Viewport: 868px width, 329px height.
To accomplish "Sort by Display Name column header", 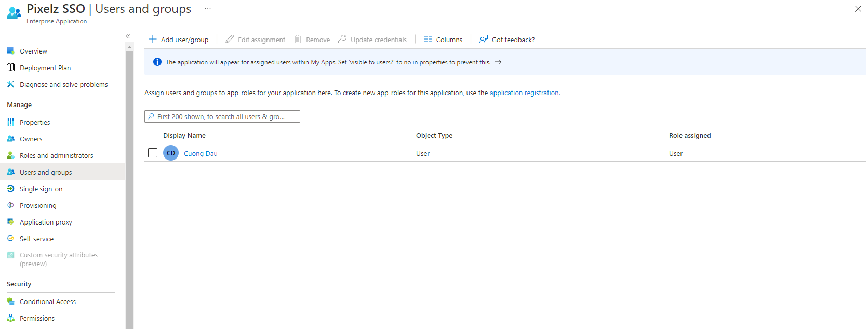I will 184,135.
